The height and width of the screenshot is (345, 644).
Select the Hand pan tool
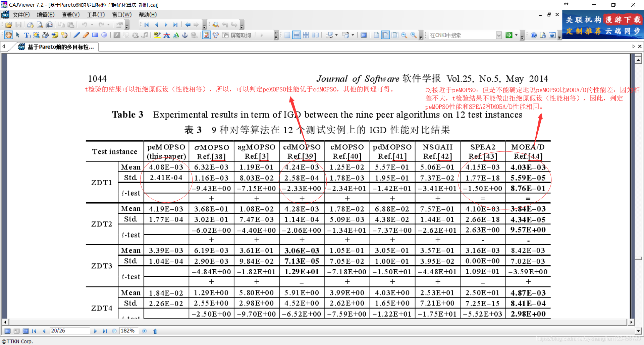click(x=9, y=35)
